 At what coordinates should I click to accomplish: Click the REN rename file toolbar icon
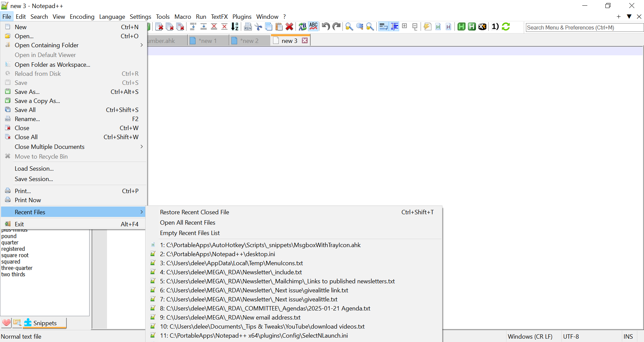click(248, 27)
